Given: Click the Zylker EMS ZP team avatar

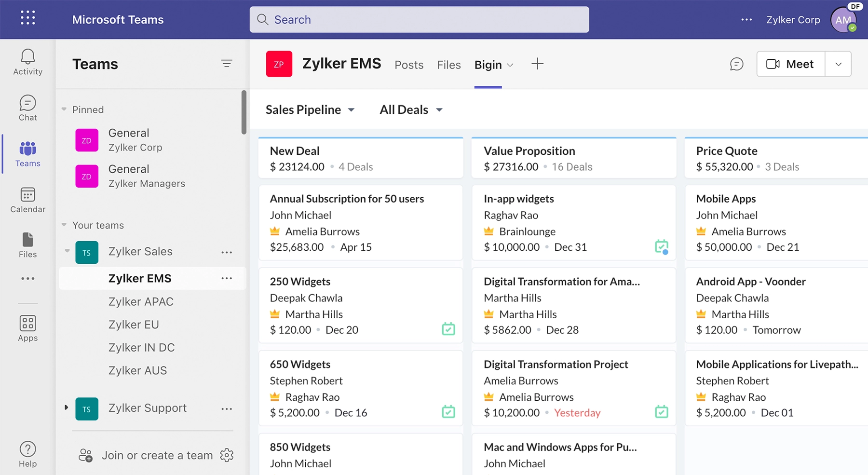Looking at the screenshot, I should click(279, 64).
